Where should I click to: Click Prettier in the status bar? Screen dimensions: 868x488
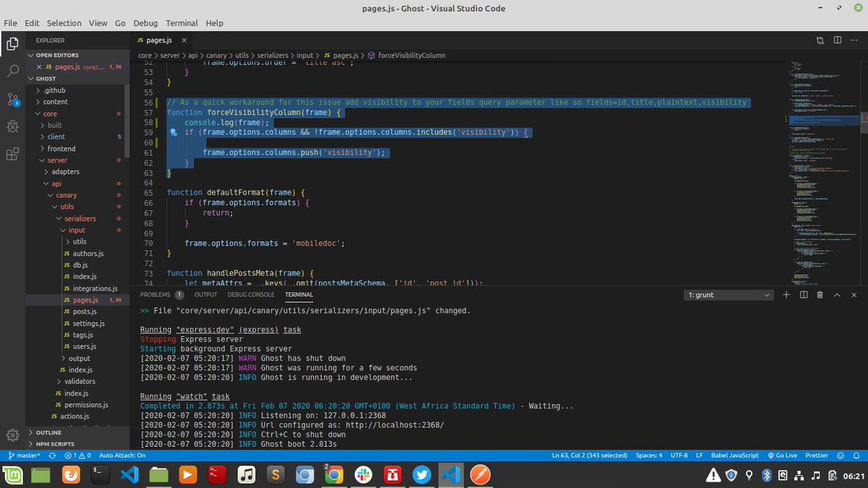click(x=817, y=455)
